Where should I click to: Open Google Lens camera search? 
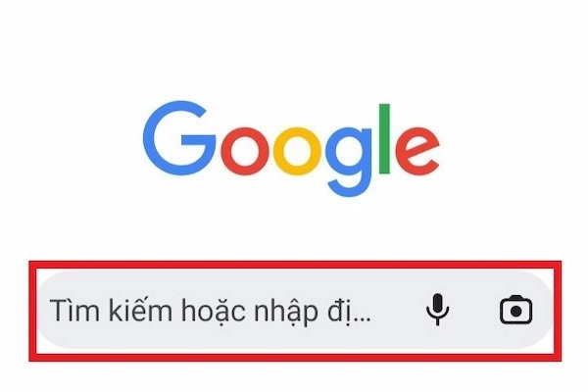pos(516,310)
